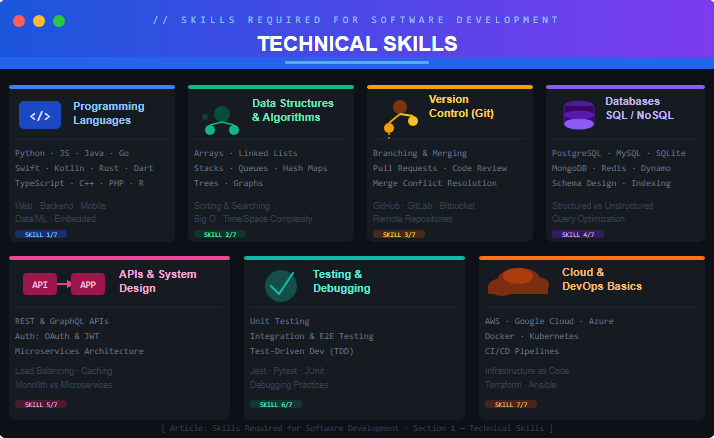Click 'Terraform · Ansible' line

(x=520, y=385)
